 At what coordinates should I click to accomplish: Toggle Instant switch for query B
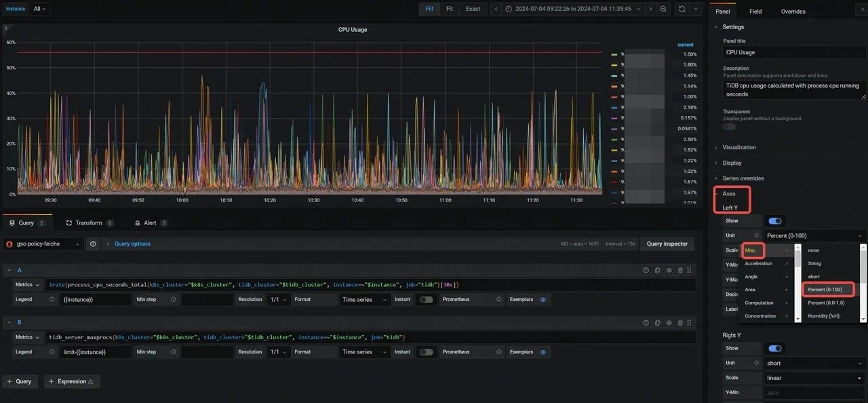coord(426,352)
